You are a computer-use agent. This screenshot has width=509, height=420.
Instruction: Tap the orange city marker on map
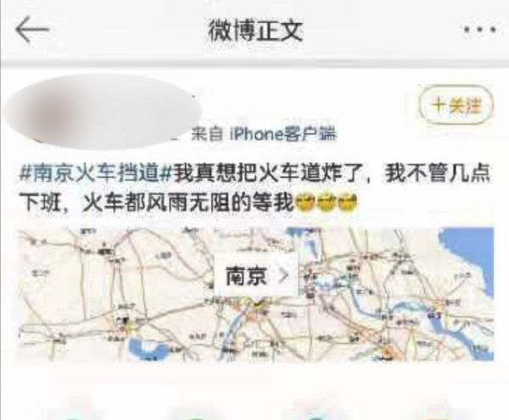387,352
